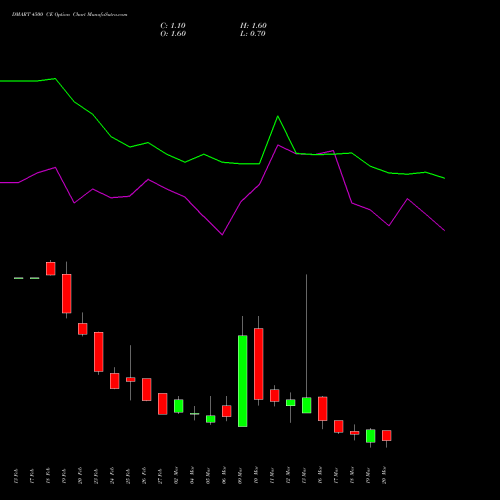500x500 pixels.
Task: Click the '19 Feb' date label
Action: (x=64, y=476)
